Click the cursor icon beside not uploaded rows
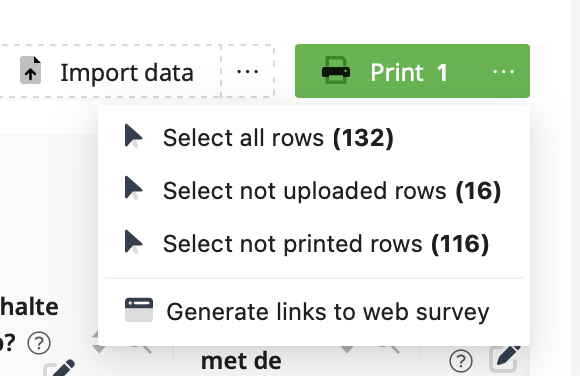Screen dimensions: 580x376 [134, 188]
